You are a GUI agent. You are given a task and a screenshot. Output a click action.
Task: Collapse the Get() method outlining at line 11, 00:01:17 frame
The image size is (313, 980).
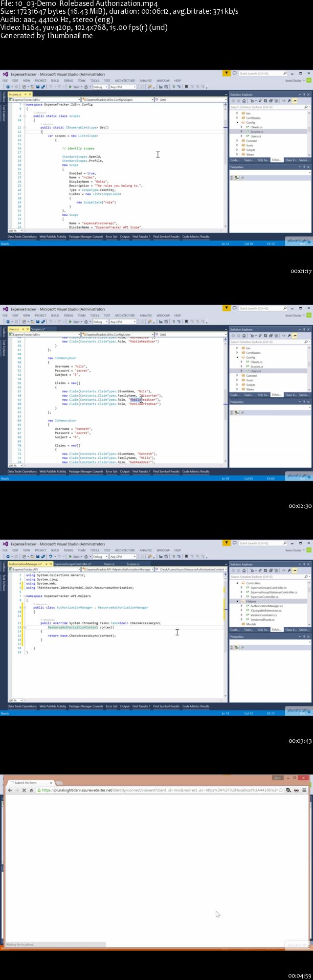coord(24,128)
